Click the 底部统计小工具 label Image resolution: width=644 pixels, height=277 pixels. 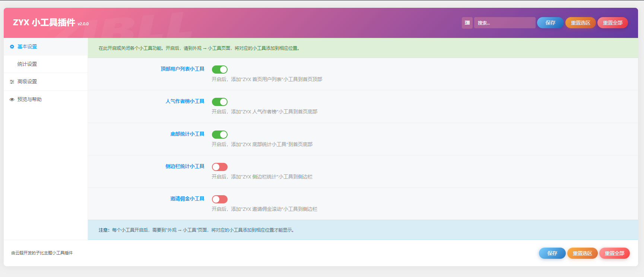[x=187, y=134]
